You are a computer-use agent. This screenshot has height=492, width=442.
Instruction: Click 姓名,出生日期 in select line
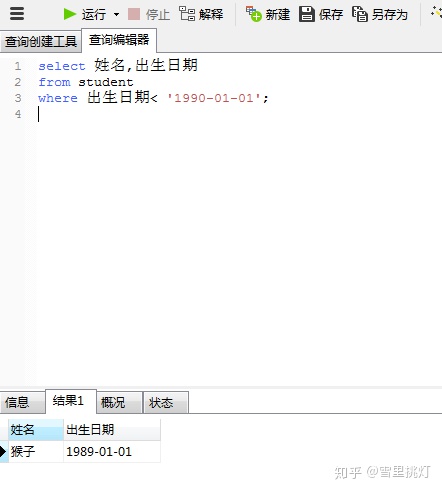click(x=146, y=65)
